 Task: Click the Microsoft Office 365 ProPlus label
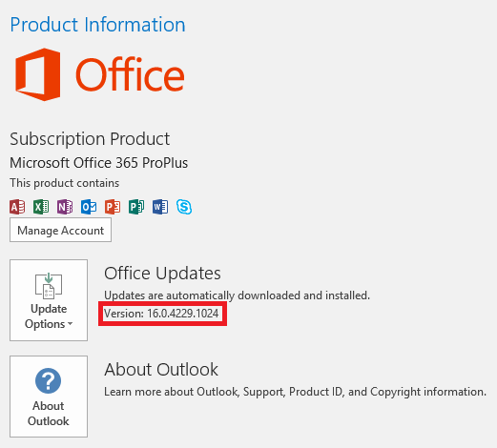tap(99, 163)
